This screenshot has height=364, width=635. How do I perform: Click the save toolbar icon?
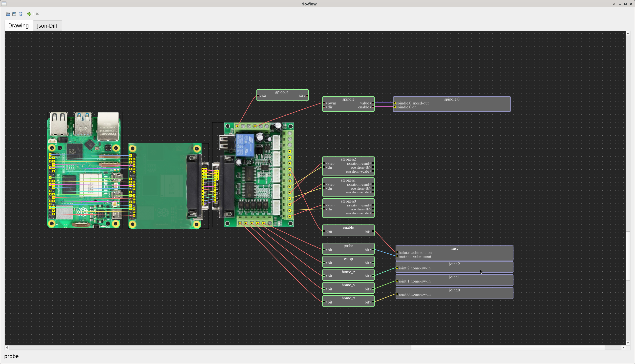pos(14,14)
